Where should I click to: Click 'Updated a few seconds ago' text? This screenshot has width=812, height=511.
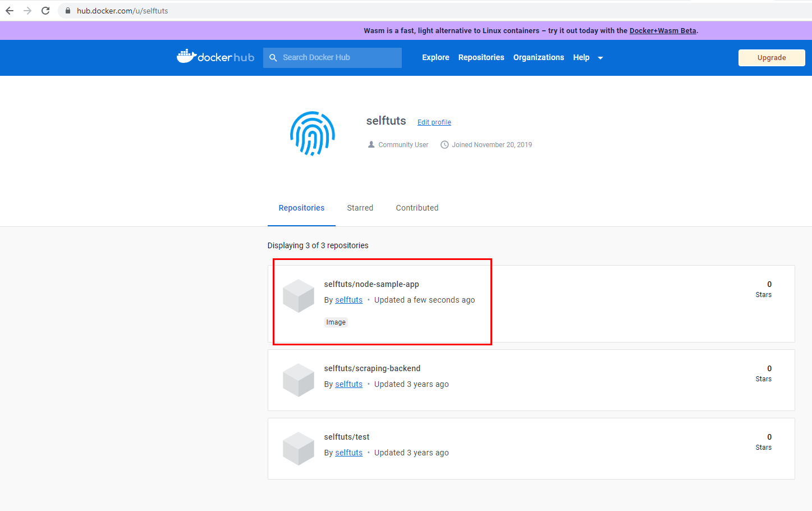tap(425, 300)
